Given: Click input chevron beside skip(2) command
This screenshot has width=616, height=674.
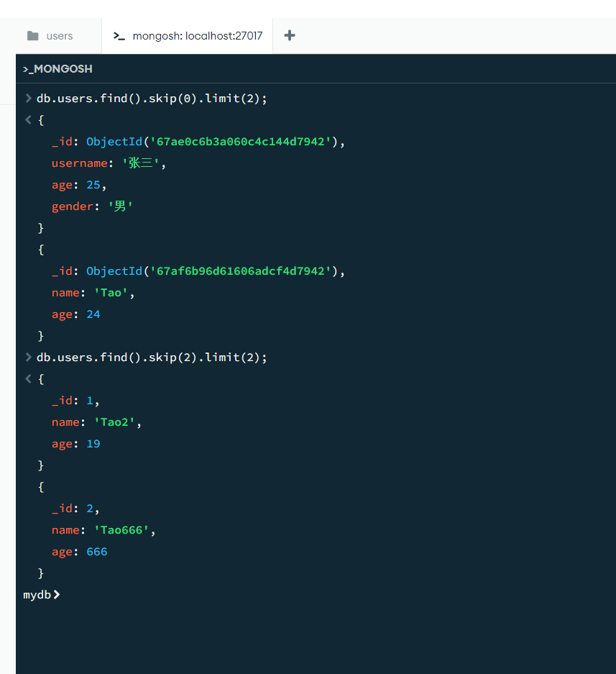Looking at the screenshot, I should click(x=28, y=358).
